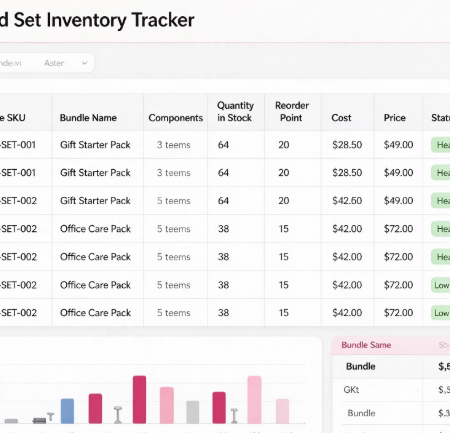Click the Cost column header
The image size is (450, 433).
pos(341,118)
